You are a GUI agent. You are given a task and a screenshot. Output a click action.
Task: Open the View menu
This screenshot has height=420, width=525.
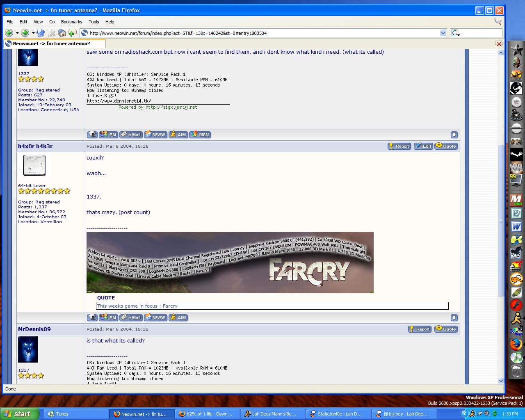point(38,22)
